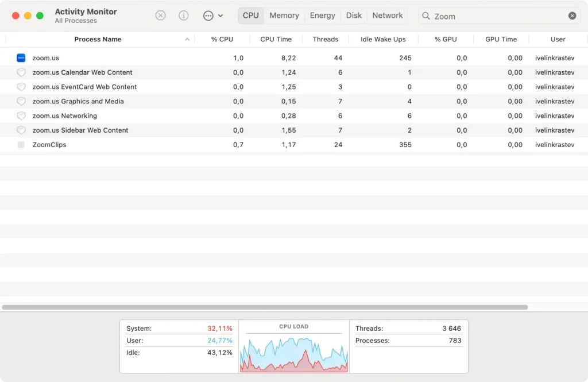
Task: Click the stop process (X) toolbar icon
Action: click(x=161, y=16)
